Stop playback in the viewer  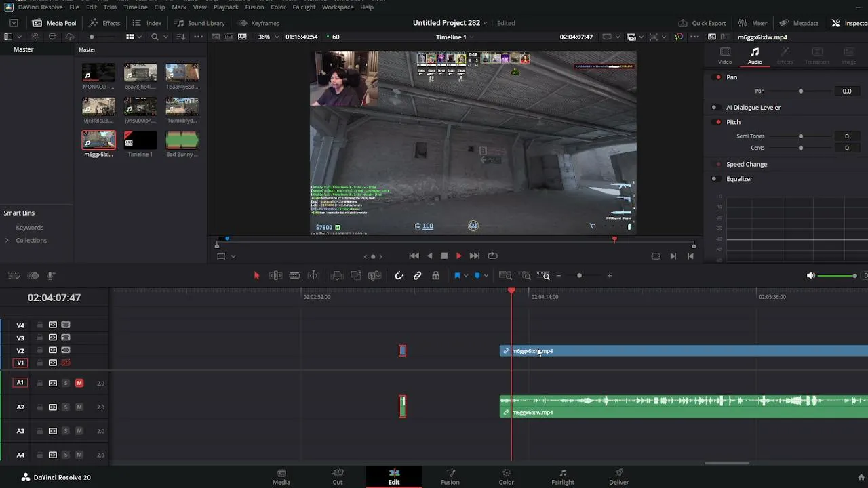444,256
